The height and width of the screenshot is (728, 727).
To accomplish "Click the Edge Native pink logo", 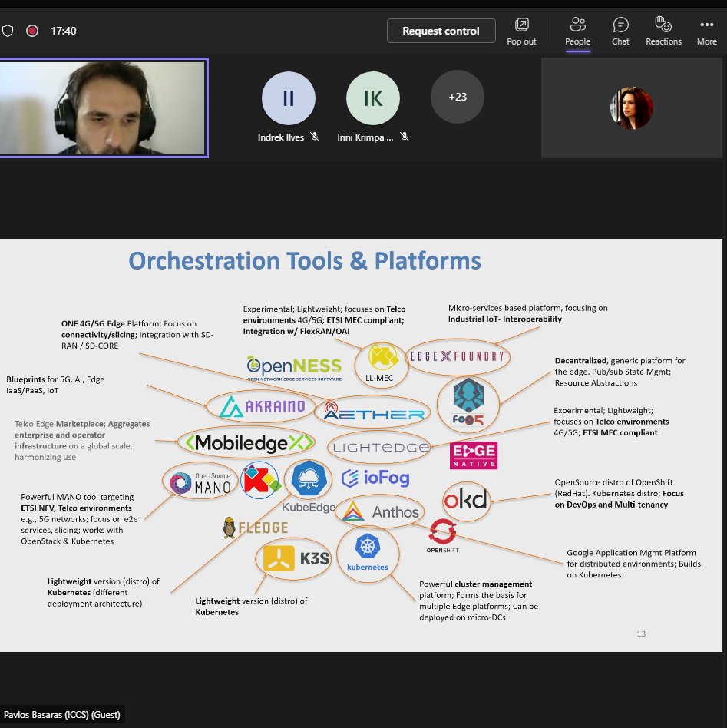I will coord(474,455).
